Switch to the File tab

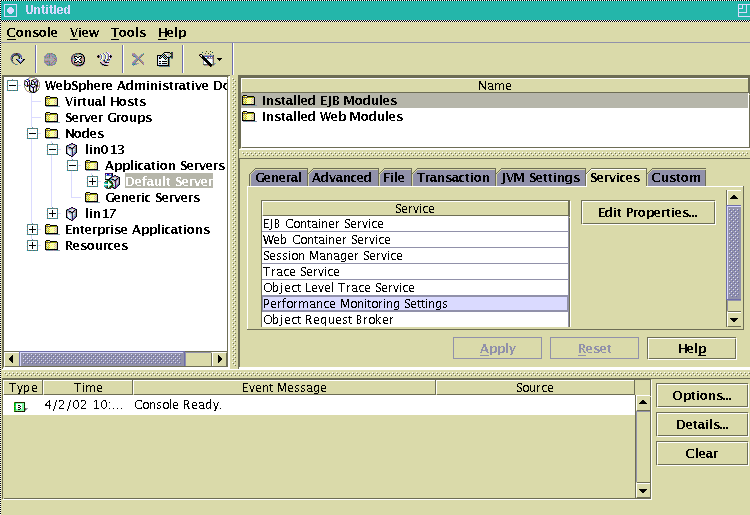(394, 177)
